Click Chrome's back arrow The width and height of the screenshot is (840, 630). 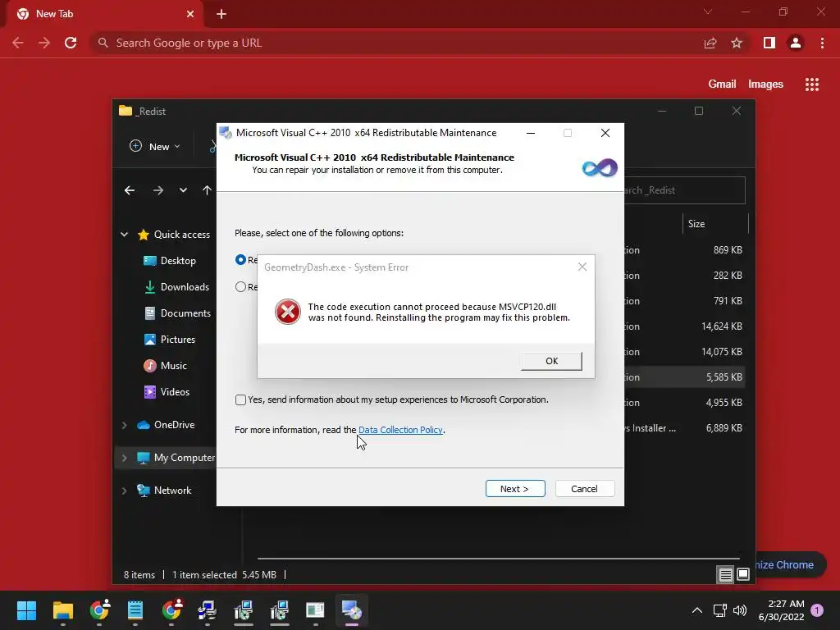[x=18, y=43]
